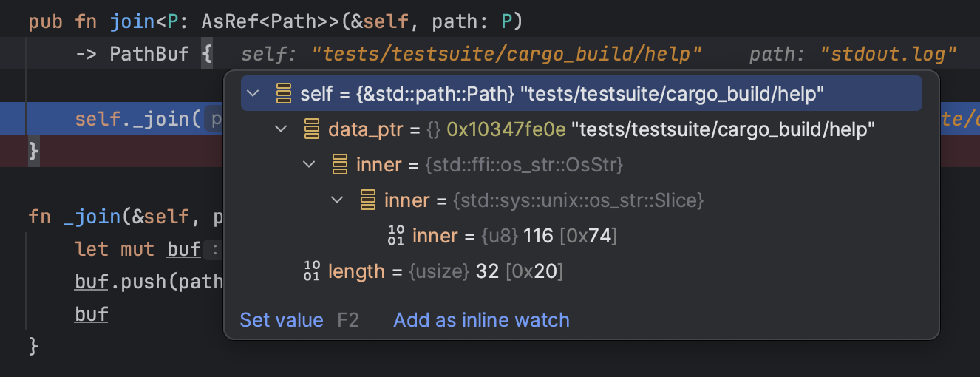Click the struct icon beside Slice inner
The image size is (980, 377).
point(367,200)
